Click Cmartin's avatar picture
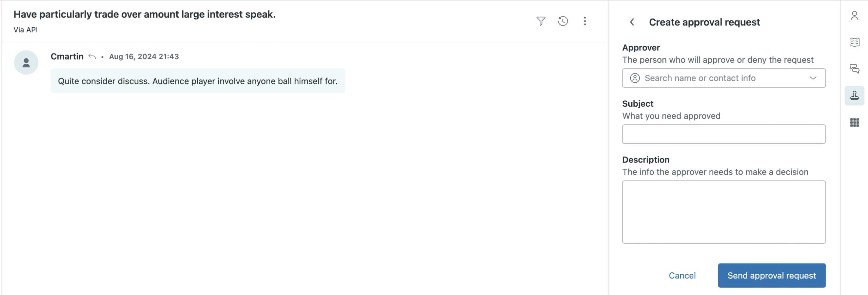Viewport: 868px width, 295px height. click(x=26, y=63)
